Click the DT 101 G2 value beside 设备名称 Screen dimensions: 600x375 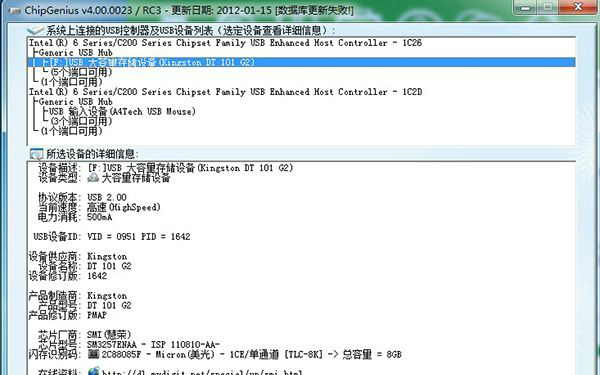pyautogui.click(x=109, y=266)
